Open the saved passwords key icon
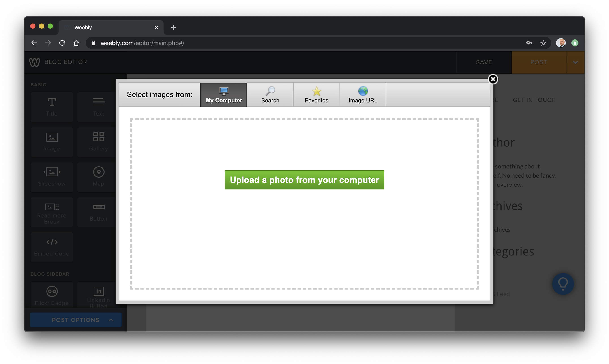 (529, 43)
